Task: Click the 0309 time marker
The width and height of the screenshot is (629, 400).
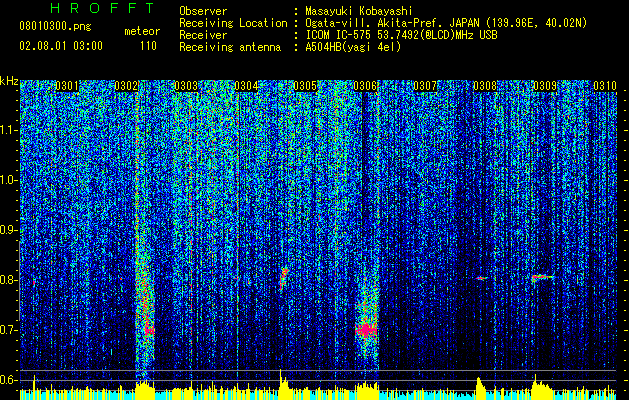Action: 545,86
